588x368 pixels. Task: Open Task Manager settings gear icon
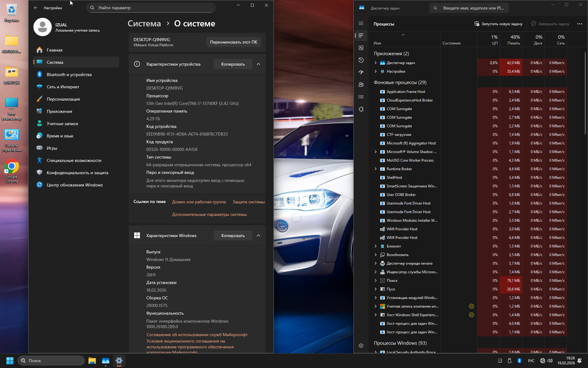click(x=361, y=346)
